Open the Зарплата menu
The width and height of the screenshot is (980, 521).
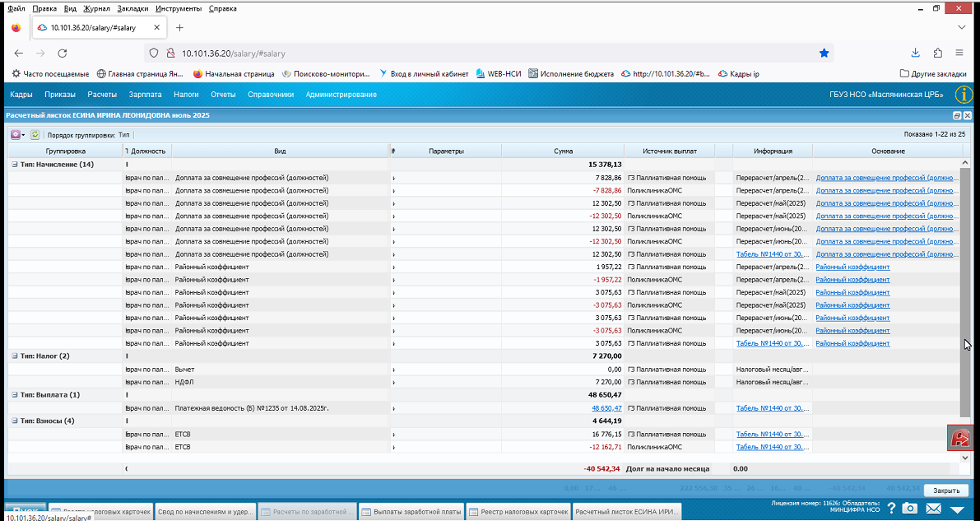[x=145, y=95]
